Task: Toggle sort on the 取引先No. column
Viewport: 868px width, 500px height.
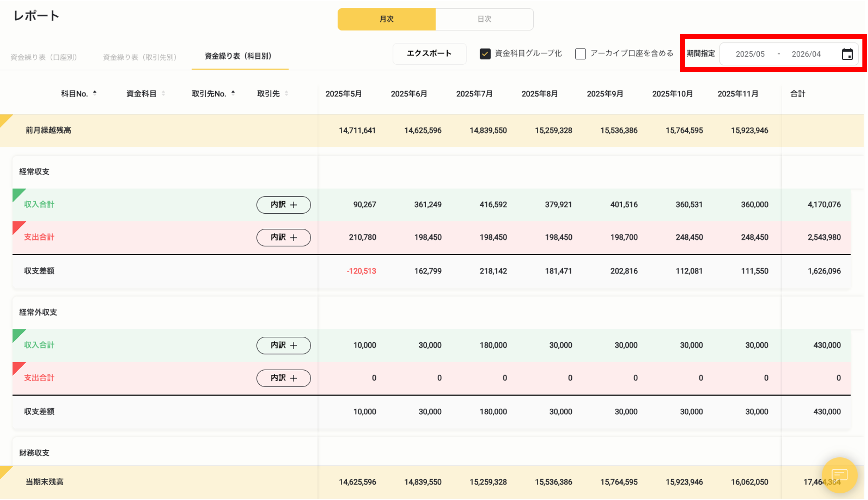Action: [233, 93]
